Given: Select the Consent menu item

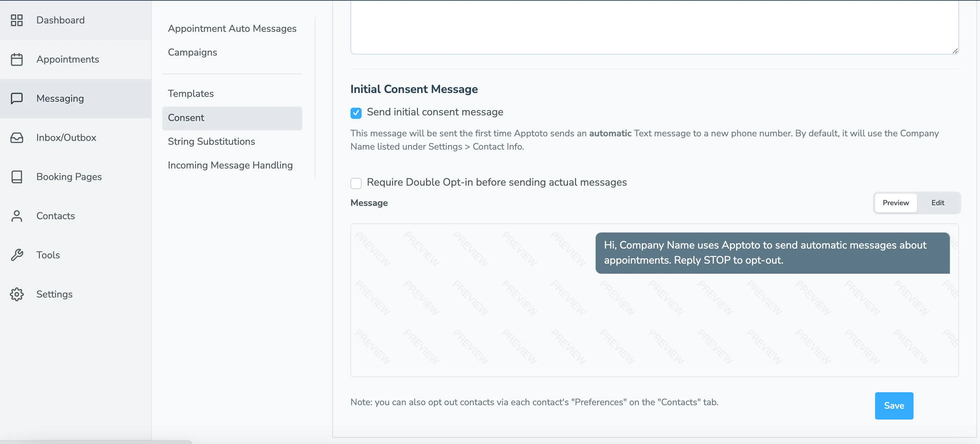Looking at the screenshot, I should (186, 117).
